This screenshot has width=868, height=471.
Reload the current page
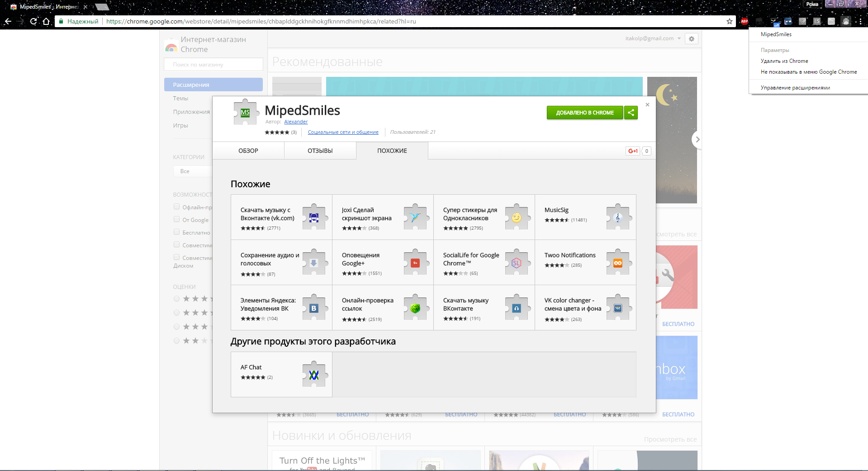pos(33,21)
